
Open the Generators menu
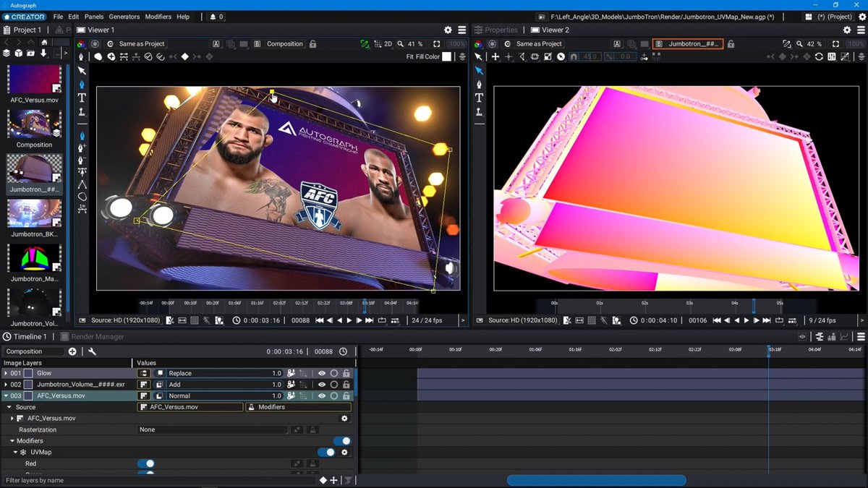[x=124, y=15]
